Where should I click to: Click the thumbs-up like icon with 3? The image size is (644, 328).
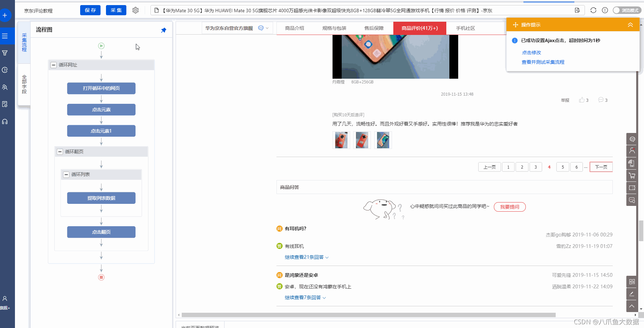pos(582,100)
